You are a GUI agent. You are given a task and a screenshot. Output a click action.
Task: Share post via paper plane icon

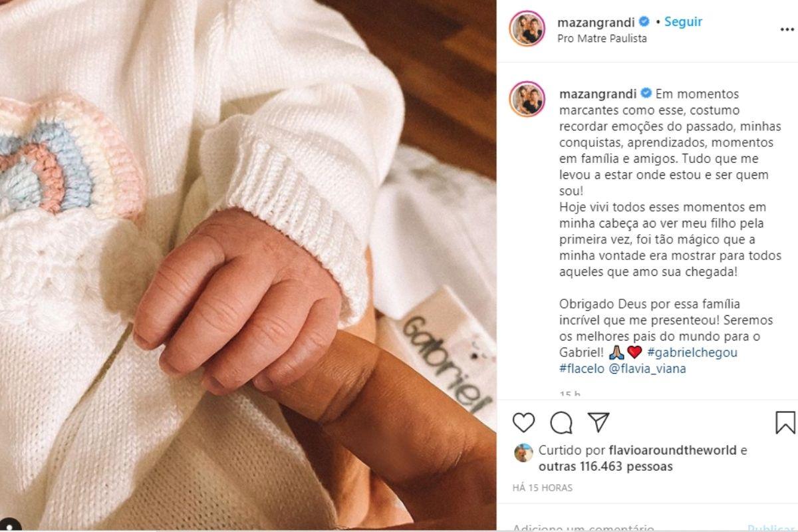tap(598, 422)
